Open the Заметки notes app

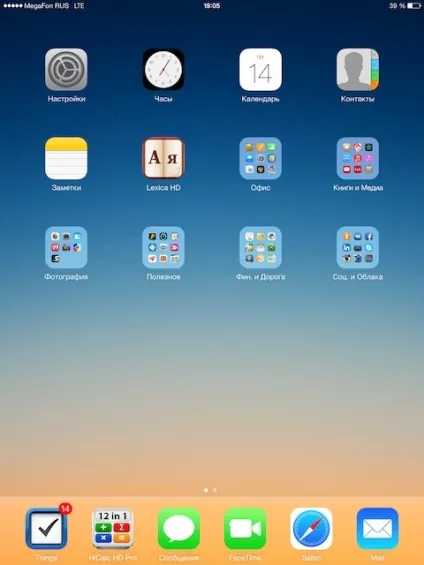point(66,158)
